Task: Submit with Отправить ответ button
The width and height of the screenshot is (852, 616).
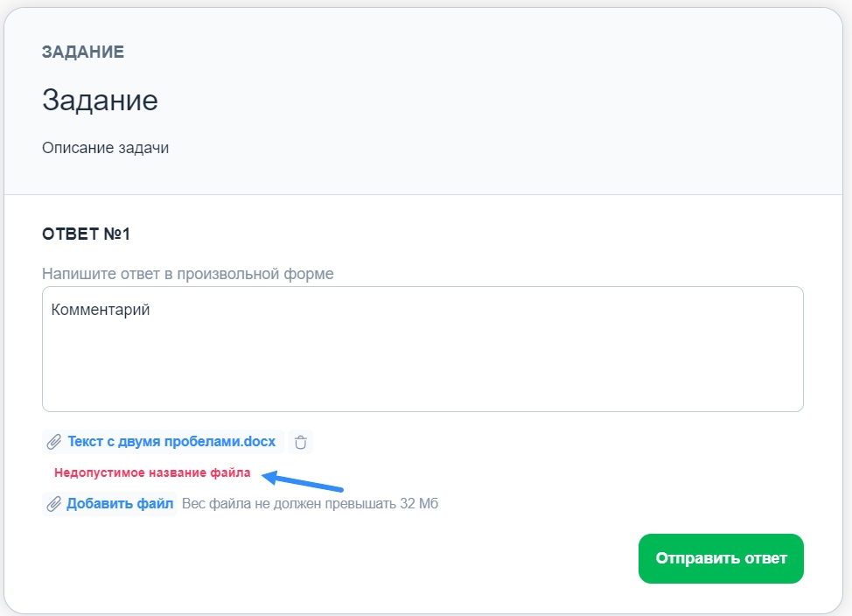Action: coord(721,558)
